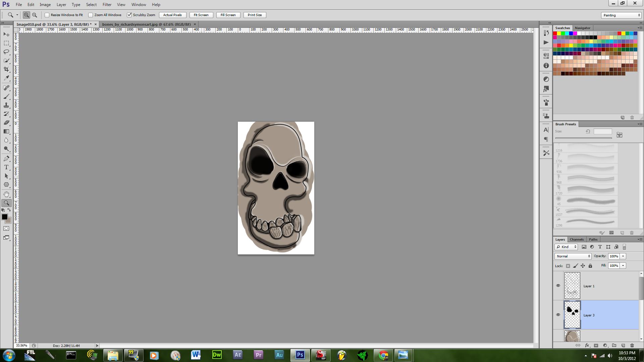The image size is (644, 362).
Task: Open Word from the Windows taskbar
Action: (196, 355)
